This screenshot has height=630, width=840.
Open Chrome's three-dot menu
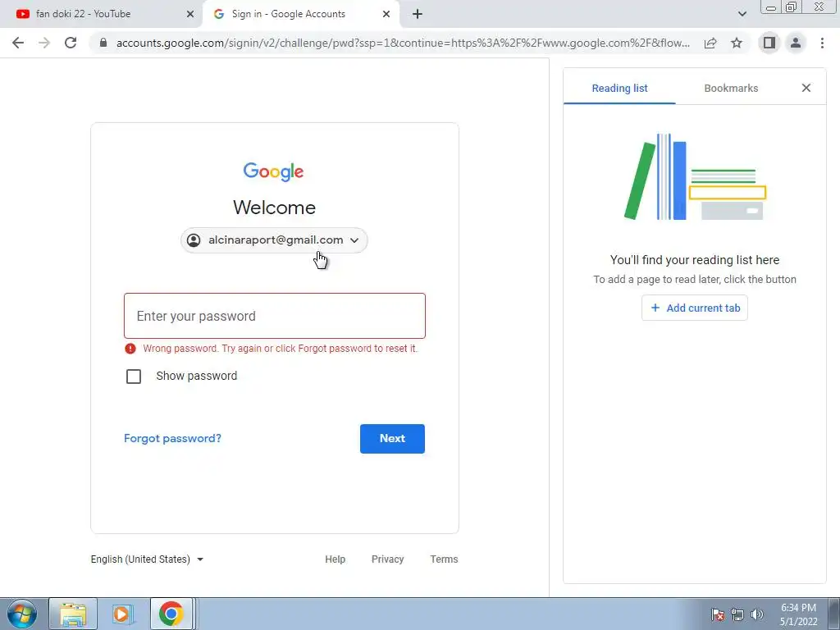coord(822,43)
